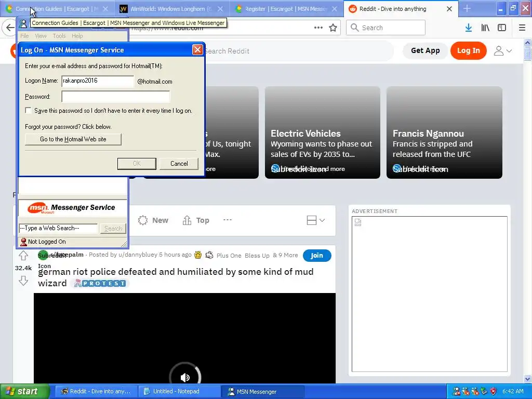
Task: Open the Firefox library icon
Action: pyautogui.click(x=485, y=28)
